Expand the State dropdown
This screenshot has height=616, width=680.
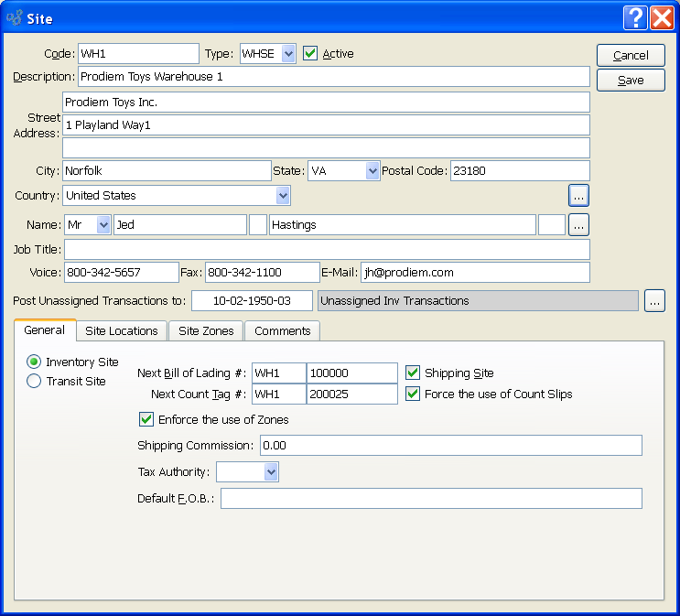point(372,170)
